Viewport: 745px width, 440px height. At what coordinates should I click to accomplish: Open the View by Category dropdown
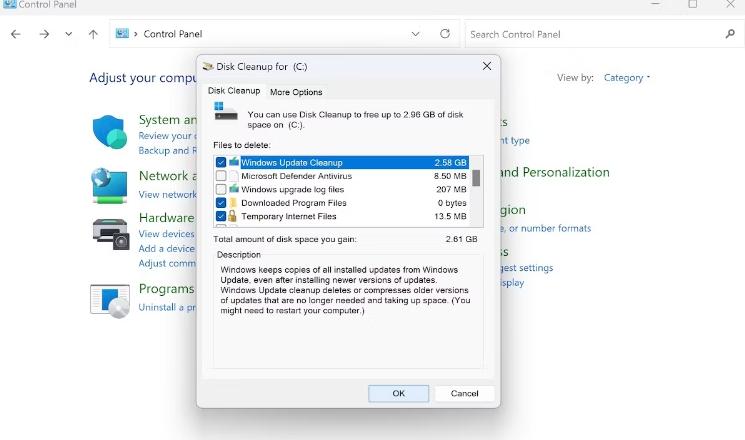click(x=627, y=77)
